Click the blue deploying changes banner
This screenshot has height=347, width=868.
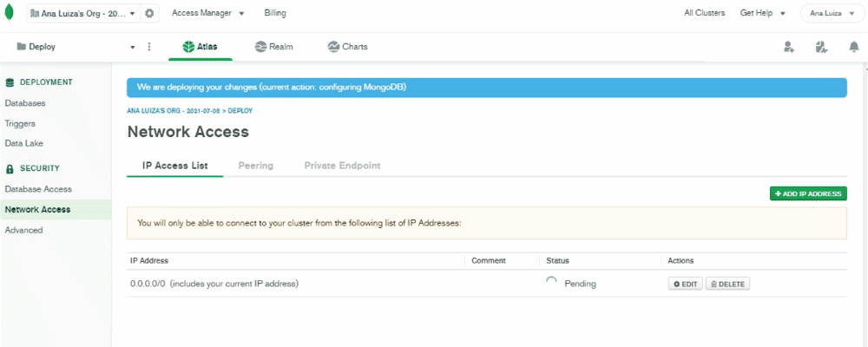[x=487, y=88]
